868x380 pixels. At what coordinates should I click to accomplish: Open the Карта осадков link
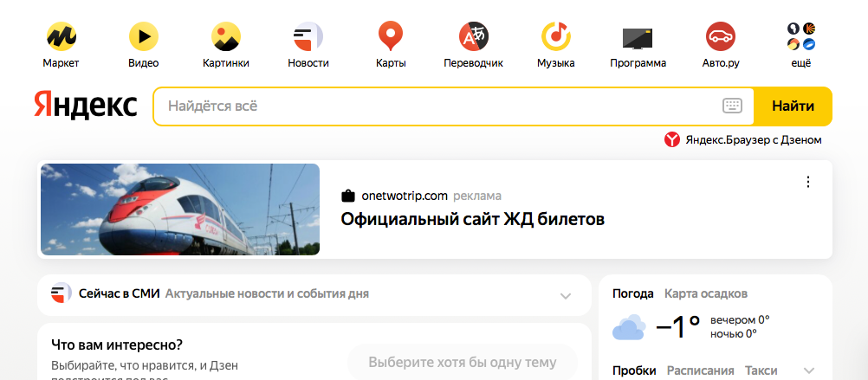click(x=706, y=293)
